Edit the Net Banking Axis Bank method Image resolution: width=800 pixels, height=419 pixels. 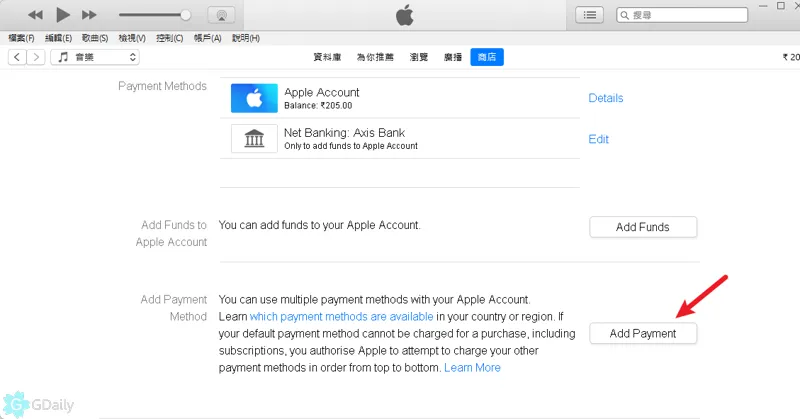(x=598, y=139)
